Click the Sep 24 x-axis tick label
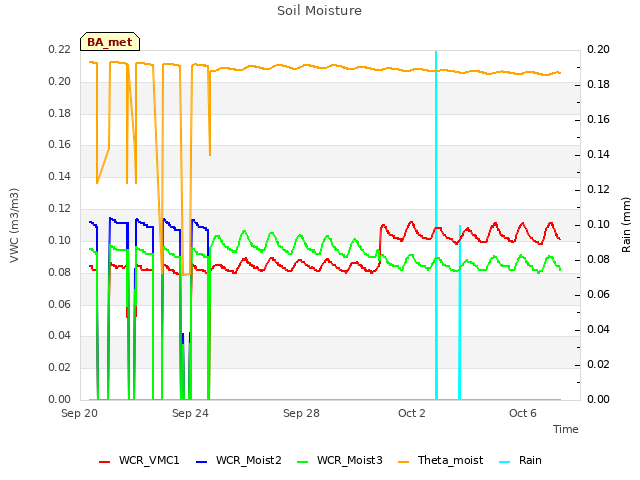Viewport: 640px width, 480px height. [190, 413]
